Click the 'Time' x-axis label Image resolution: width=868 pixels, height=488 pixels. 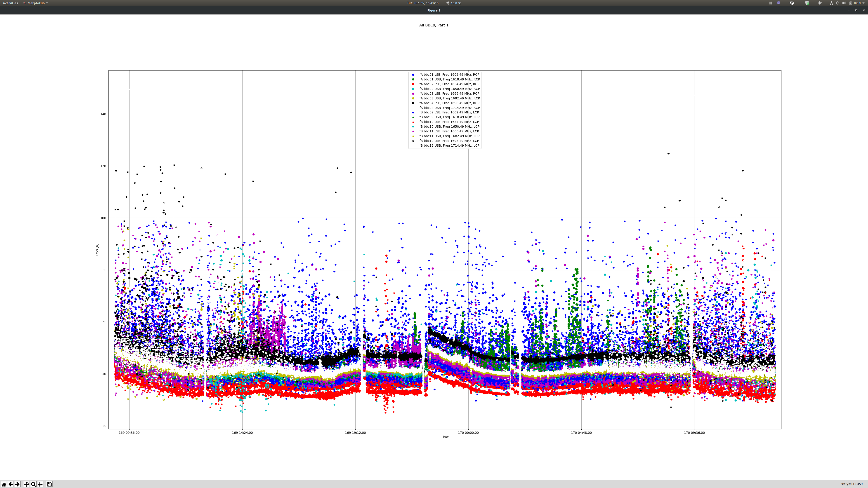coord(445,437)
